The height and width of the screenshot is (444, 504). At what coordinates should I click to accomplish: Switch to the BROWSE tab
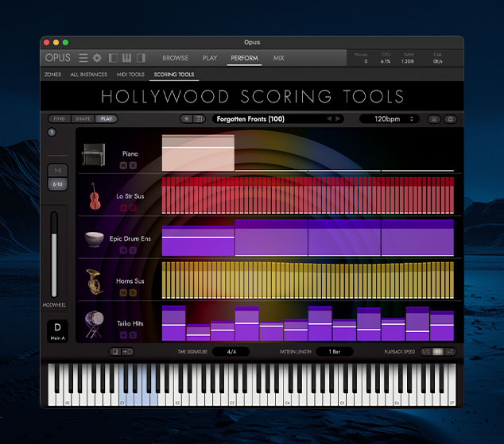pos(175,58)
